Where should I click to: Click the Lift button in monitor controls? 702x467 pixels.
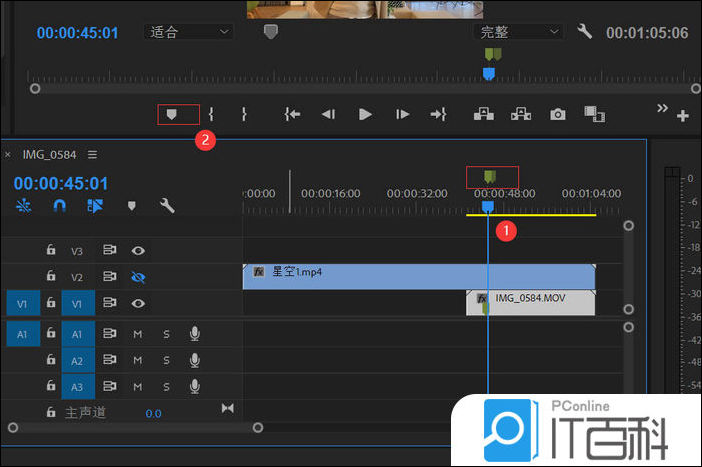(x=484, y=115)
